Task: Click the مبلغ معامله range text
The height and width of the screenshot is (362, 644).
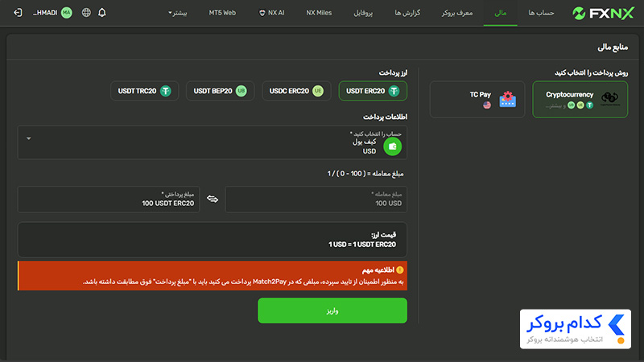Action: click(x=365, y=174)
